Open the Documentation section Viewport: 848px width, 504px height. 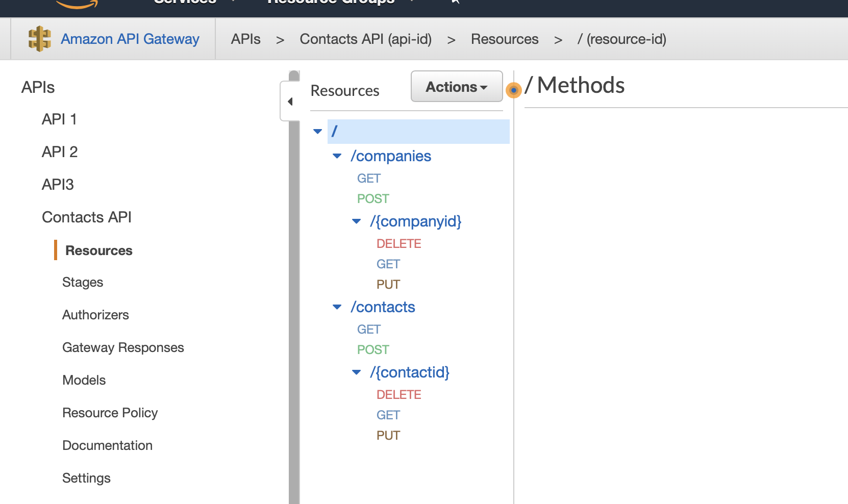107,445
